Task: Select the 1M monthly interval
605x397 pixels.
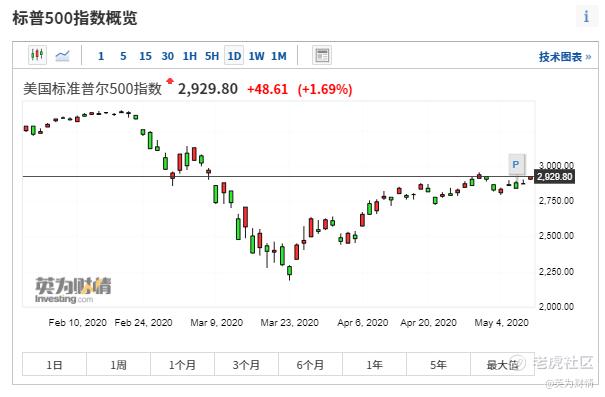Action: coord(279,56)
